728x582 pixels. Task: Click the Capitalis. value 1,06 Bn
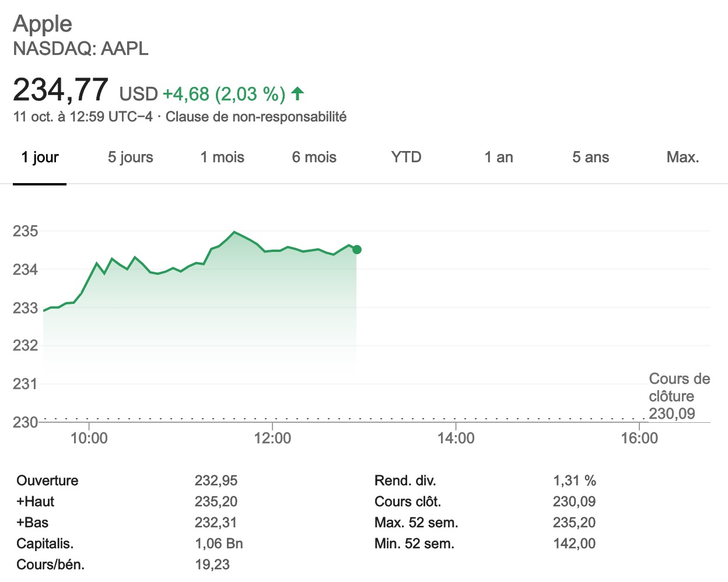219,544
